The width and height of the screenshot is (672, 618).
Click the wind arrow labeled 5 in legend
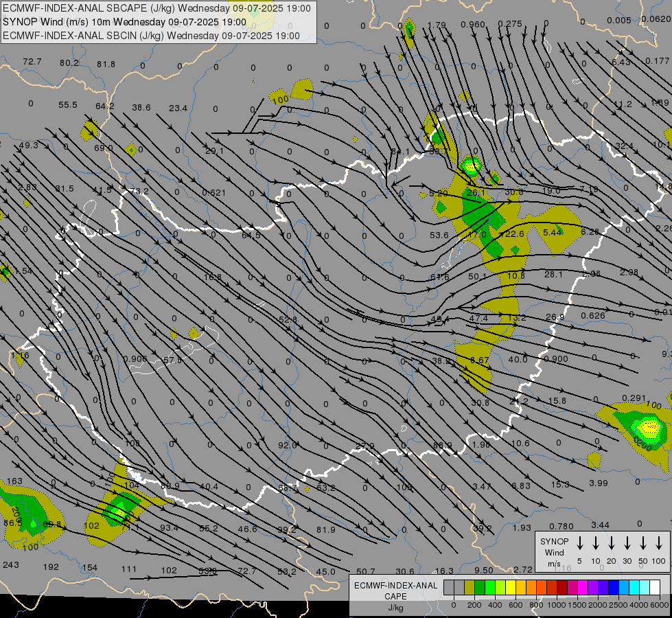[580, 543]
